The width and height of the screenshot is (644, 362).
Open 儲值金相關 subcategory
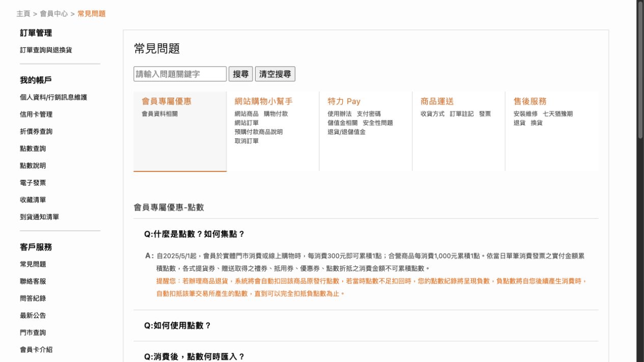[343, 123]
